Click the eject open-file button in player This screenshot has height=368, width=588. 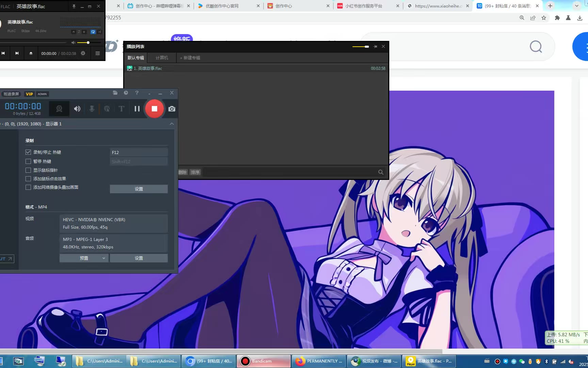31,53
